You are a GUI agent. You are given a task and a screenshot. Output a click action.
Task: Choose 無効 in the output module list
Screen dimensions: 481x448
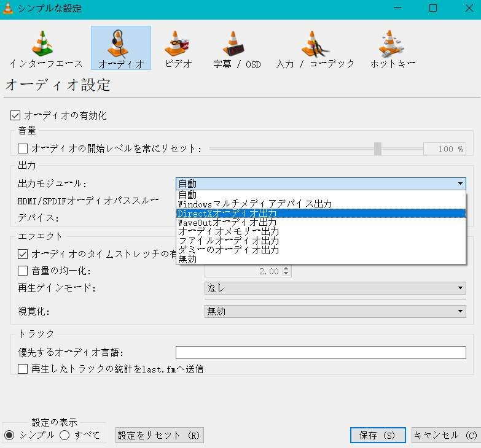pos(321,259)
